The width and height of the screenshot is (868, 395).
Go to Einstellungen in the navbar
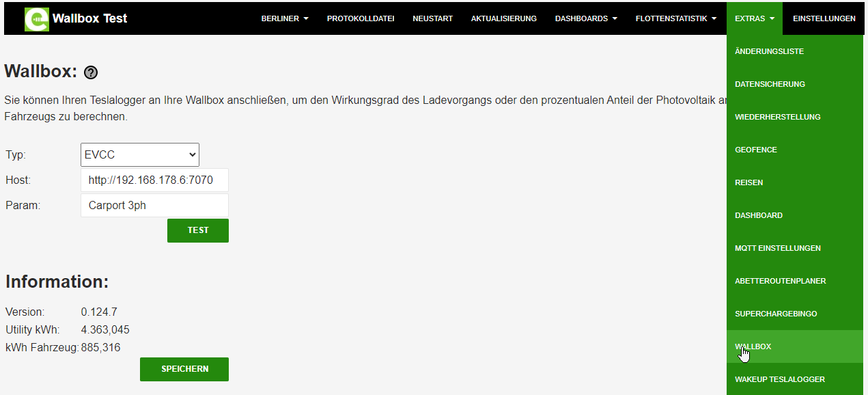tap(824, 18)
